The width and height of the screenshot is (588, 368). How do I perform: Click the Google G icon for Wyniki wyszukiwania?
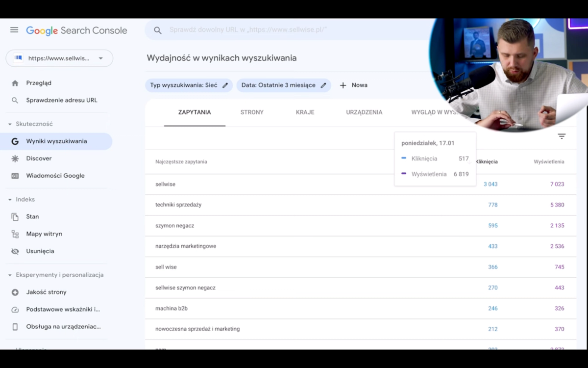(15, 141)
